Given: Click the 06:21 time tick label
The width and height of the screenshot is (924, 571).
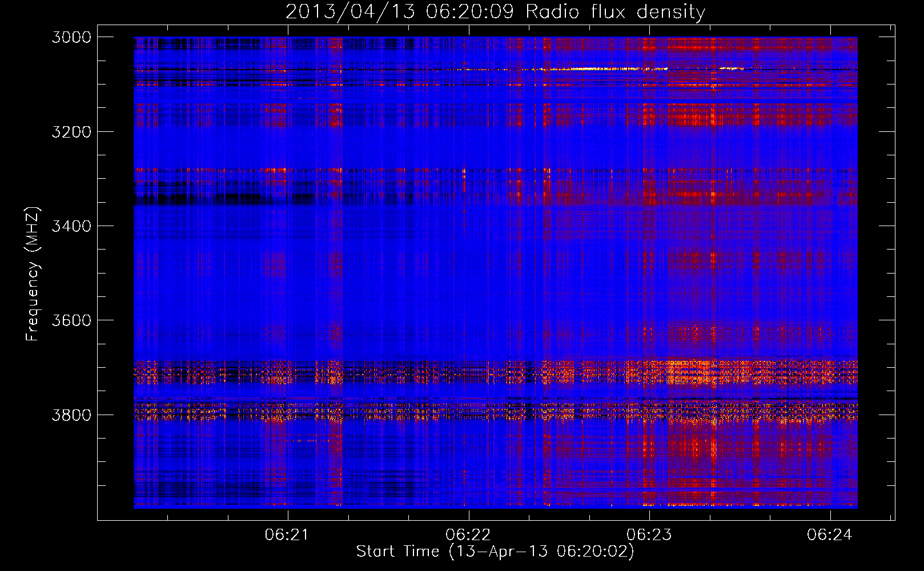Looking at the screenshot, I should pyautogui.click(x=287, y=534).
